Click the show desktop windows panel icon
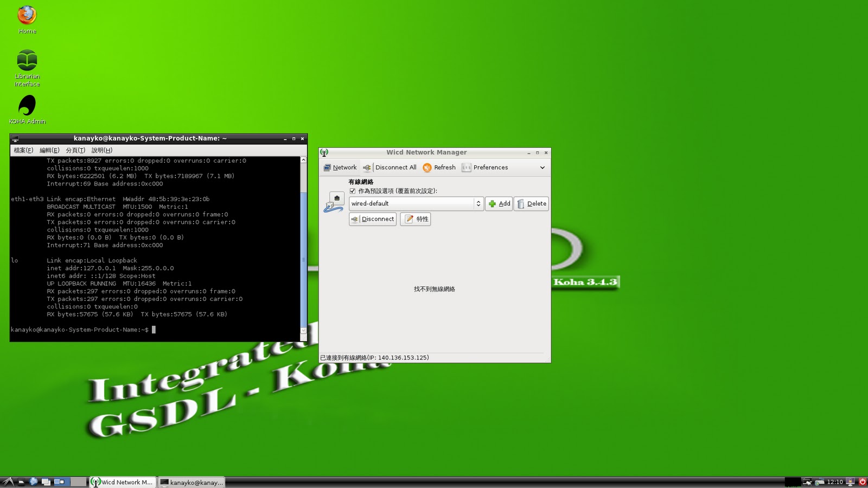Viewport: 868px width, 488px height. [x=46, y=482]
